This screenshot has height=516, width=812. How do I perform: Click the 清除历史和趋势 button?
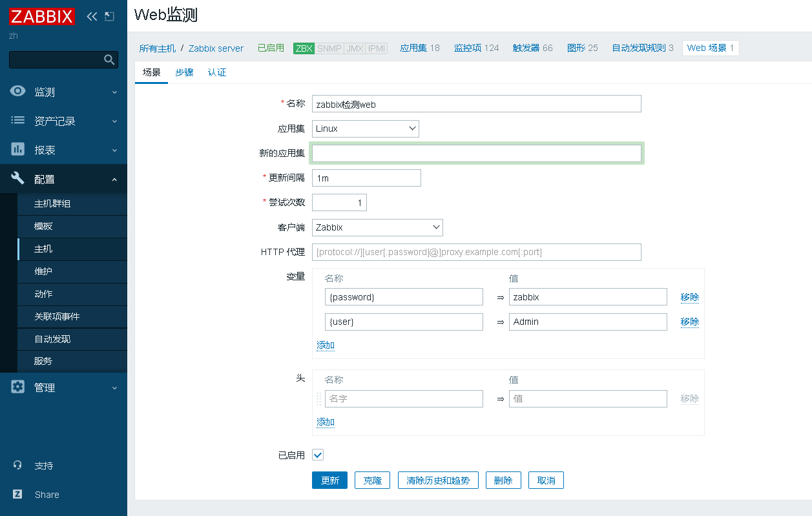(438, 480)
